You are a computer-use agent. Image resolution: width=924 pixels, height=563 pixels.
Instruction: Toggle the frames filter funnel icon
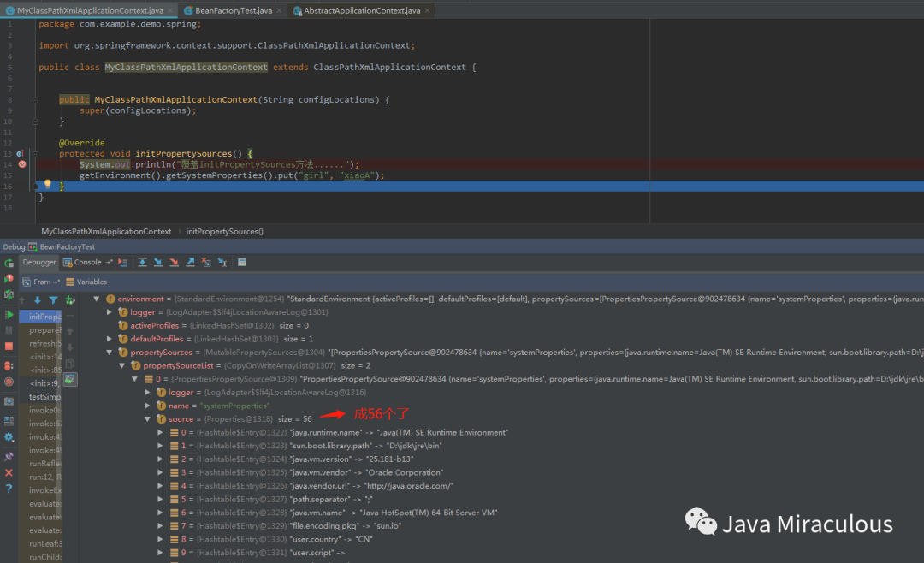click(x=53, y=300)
